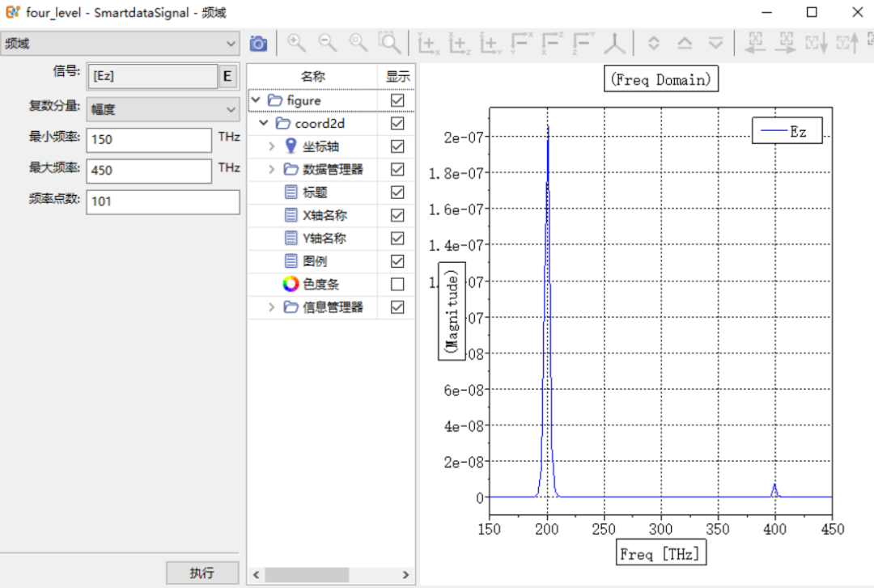Uncheck the 图例 display checkbox
The width and height of the screenshot is (874, 588).
(397, 260)
